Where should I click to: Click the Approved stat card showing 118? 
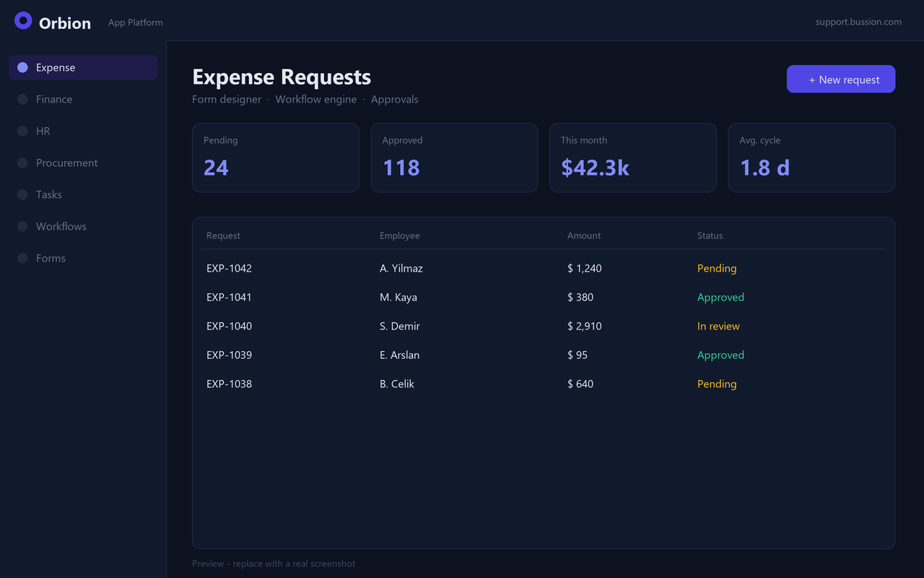click(454, 158)
